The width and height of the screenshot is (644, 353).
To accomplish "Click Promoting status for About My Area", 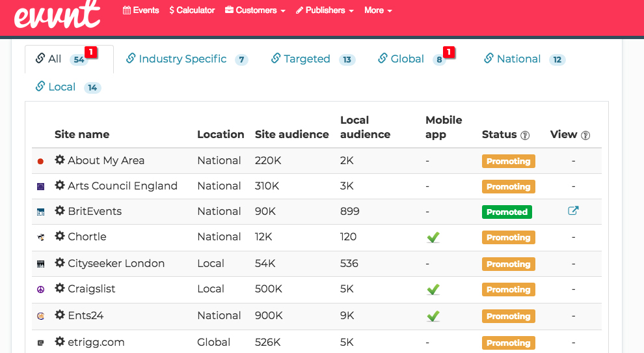I will (509, 162).
